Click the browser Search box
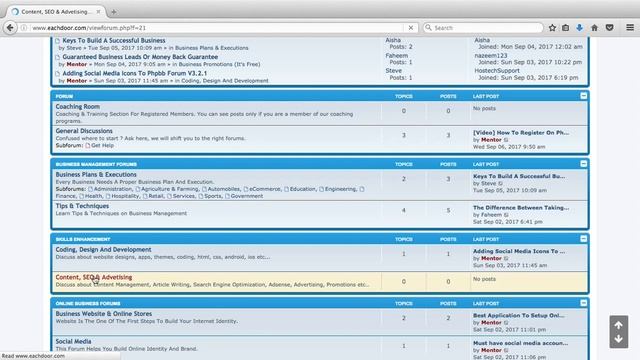 click(x=483, y=28)
